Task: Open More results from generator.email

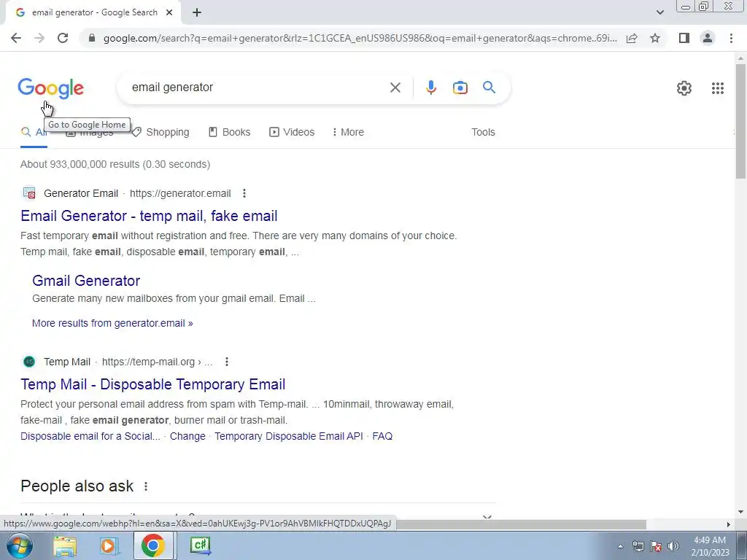Action: pyautogui.click(x=112, y=323)
